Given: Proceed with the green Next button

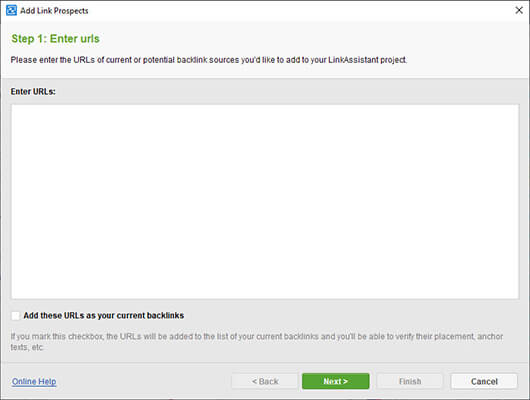Looking at the screenshot, I should pyautogui.click(x=336, y=381).
